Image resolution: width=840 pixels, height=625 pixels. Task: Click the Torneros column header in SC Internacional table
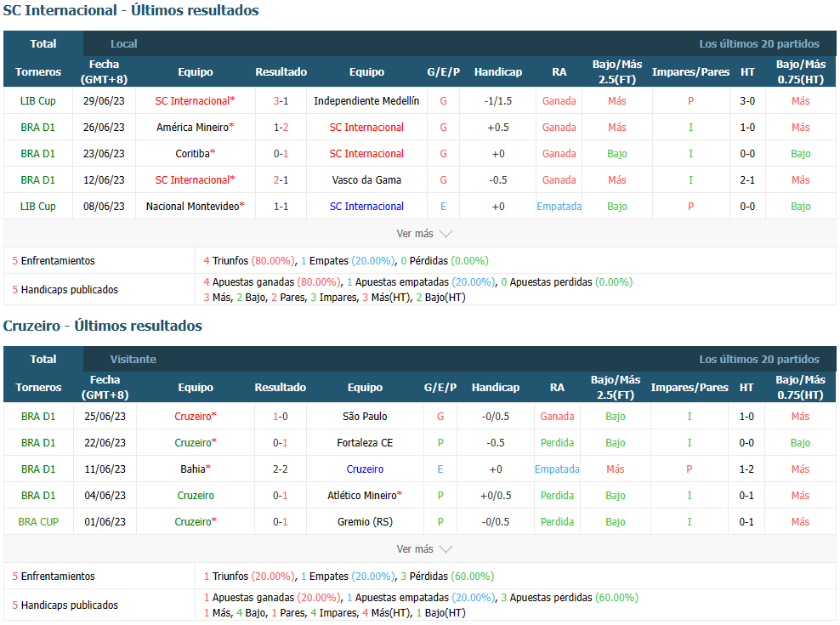pos(38,71)
